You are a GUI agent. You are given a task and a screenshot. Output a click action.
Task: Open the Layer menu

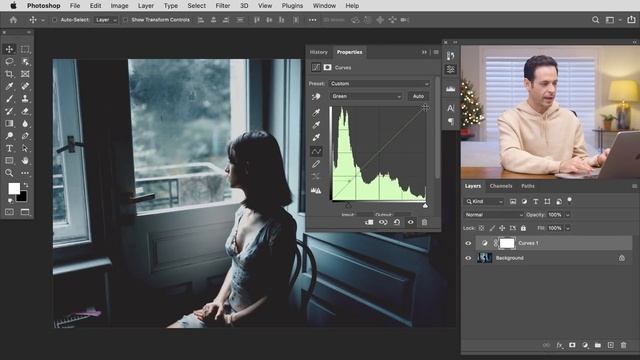click(146, 6)
